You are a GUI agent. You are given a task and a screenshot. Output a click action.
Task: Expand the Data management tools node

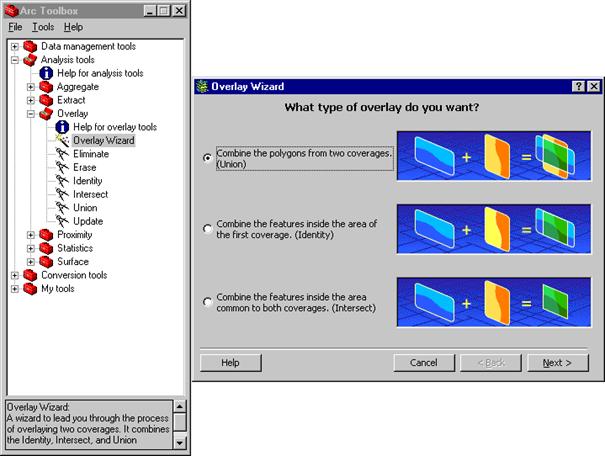(15, 47)
